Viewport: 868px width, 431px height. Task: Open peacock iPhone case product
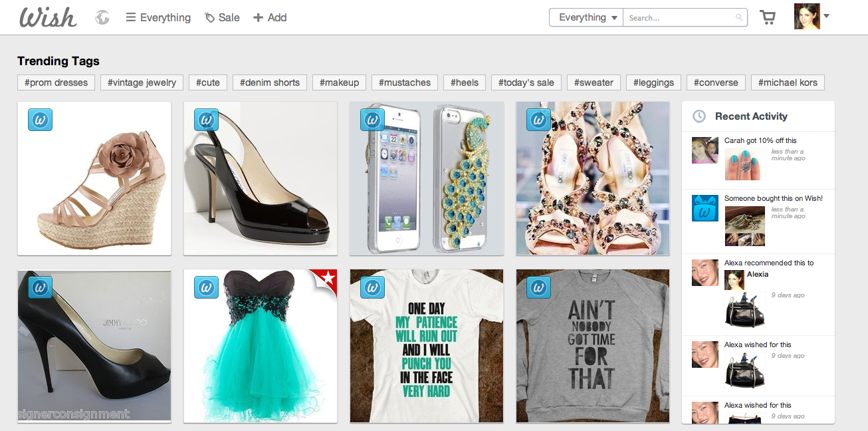(427, 178)
